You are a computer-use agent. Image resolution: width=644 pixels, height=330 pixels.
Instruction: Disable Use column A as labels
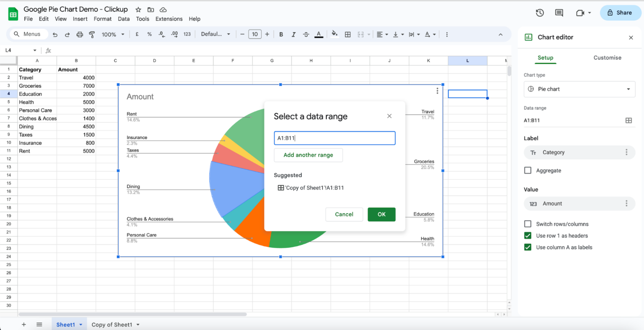[527, 247]
